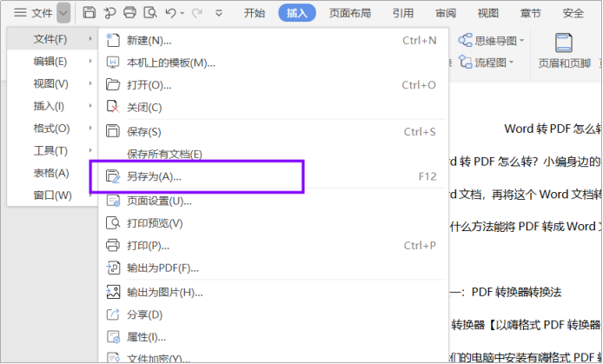Open the 表格(A) submenu entry
This screenshot has height=364, width=603.
pyautogui.click(x=52, y=173)
